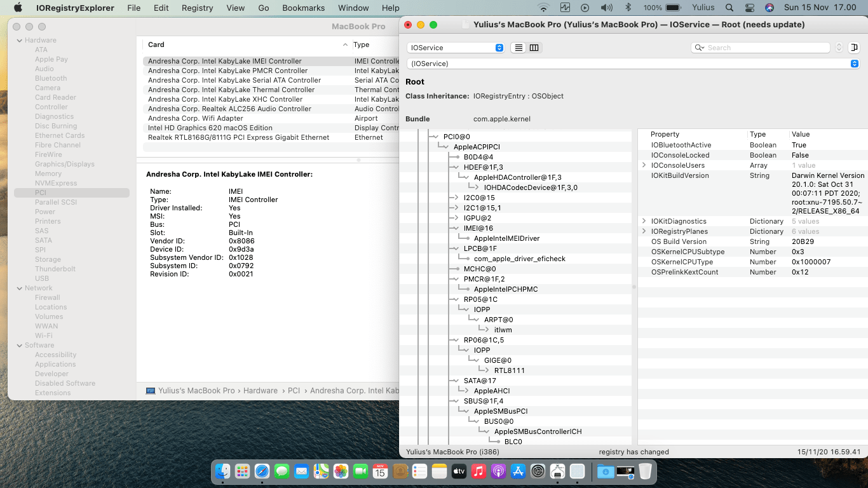Open System Preferences in the Dock
The image size is (868, 488).
point(538,471)
